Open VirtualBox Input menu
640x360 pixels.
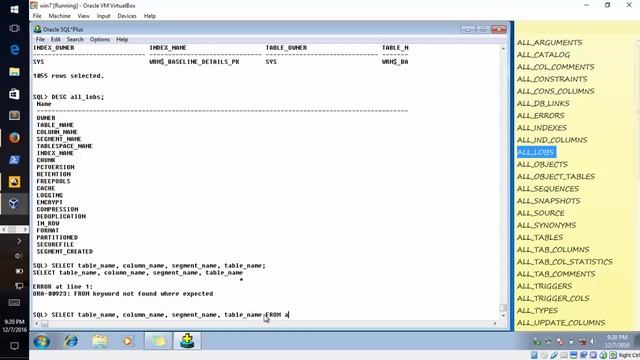point(104,16)
